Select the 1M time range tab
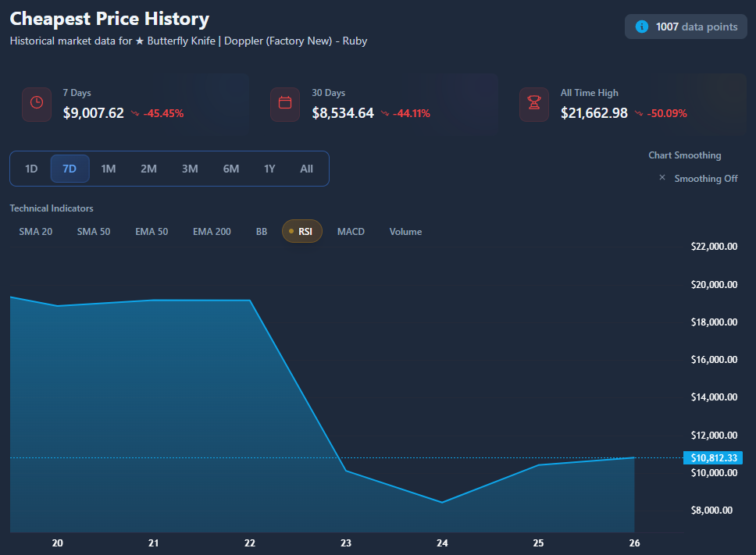This screenshot has width=756, height=555. (109, 169)
